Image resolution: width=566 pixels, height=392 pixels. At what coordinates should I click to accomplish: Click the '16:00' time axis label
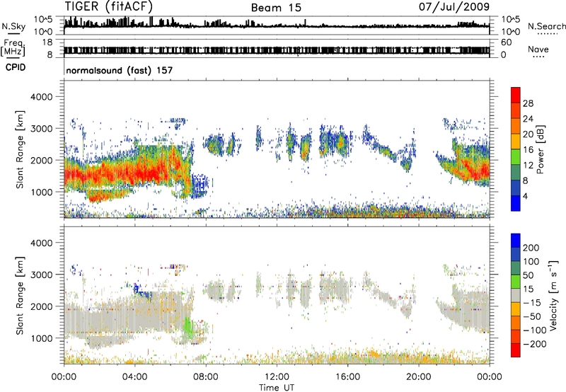click(x=347, y=377)
